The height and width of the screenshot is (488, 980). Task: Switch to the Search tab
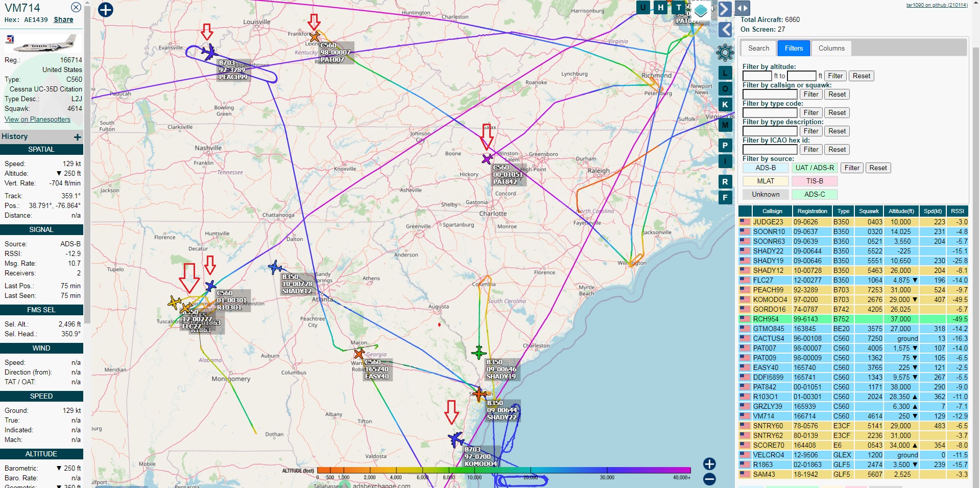pos(758,48)
